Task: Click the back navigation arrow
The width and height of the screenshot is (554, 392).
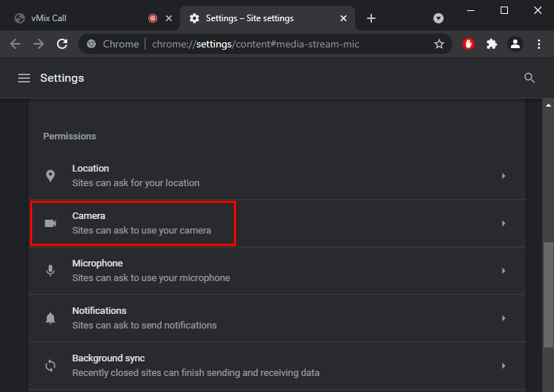Action: click(x=15, y=44)
